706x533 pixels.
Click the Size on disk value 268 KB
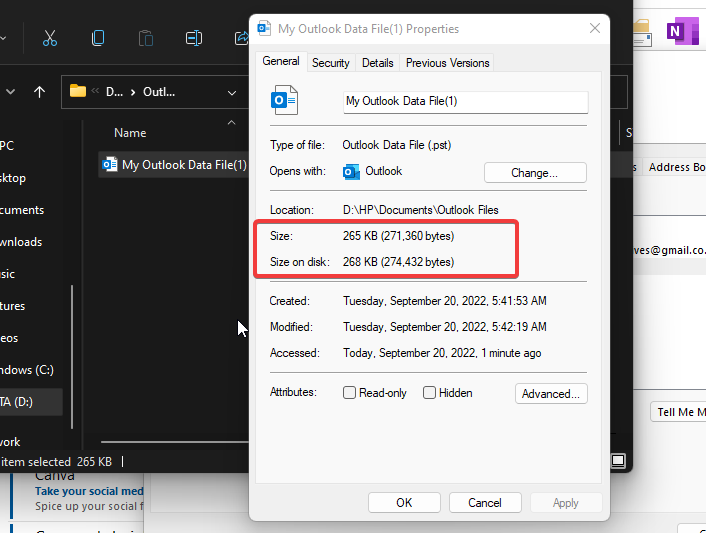click(x=398, y=262)
